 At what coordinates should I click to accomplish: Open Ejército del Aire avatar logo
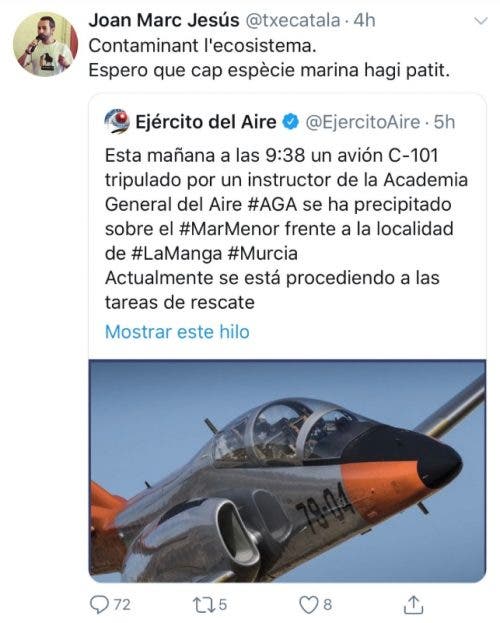point(117,122)
